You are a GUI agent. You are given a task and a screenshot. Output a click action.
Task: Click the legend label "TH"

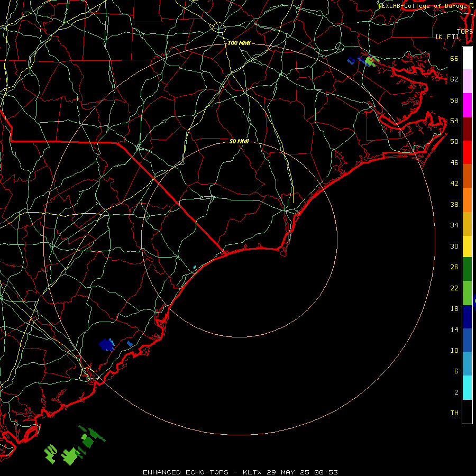pyautogui.click(x=454, y=413)
